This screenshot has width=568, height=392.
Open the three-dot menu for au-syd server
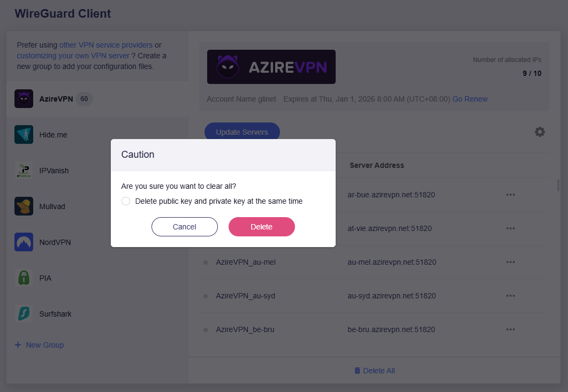pyautogui.click(x=510, y=296)
